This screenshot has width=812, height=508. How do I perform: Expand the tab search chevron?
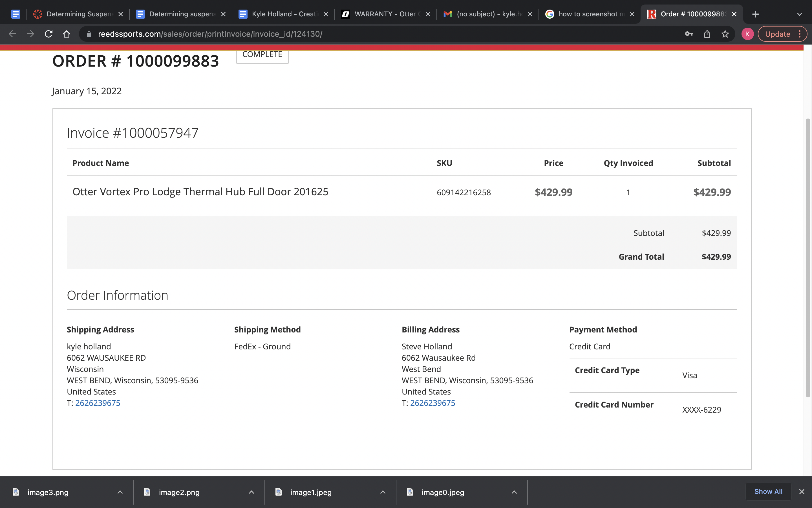click(x=800, y=14)
